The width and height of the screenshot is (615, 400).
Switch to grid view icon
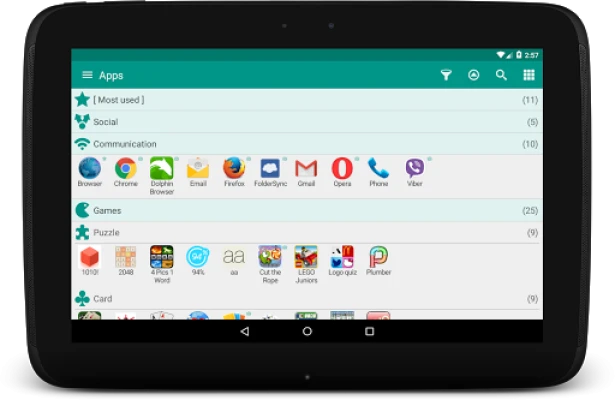[529, 75]
